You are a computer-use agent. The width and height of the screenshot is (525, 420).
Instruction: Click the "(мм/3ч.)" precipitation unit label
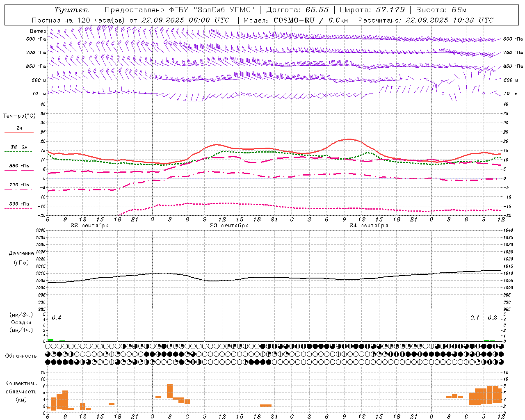pos(21,315)
